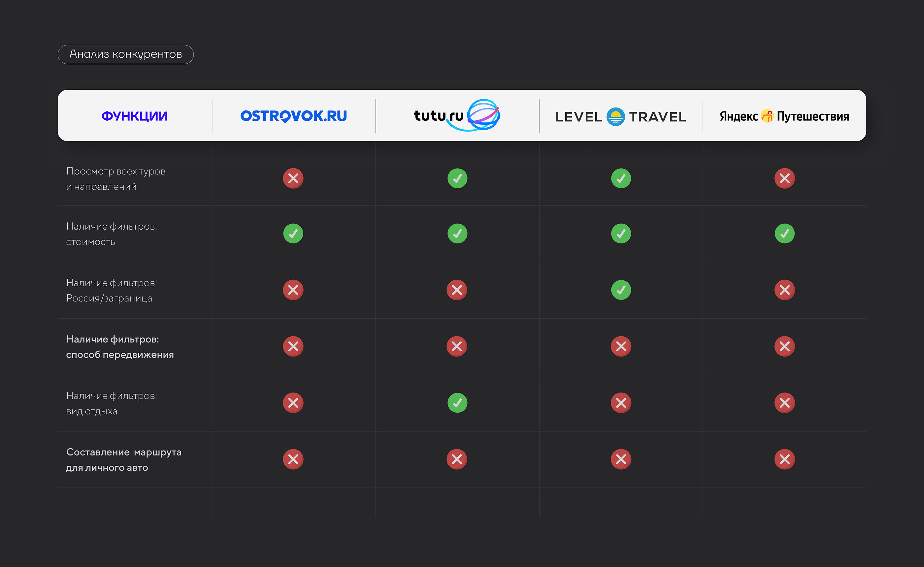The height and width of the screenshot is (567, 924).
Task: Click the tutu.ru logo in header
Action: coord(457,115)
